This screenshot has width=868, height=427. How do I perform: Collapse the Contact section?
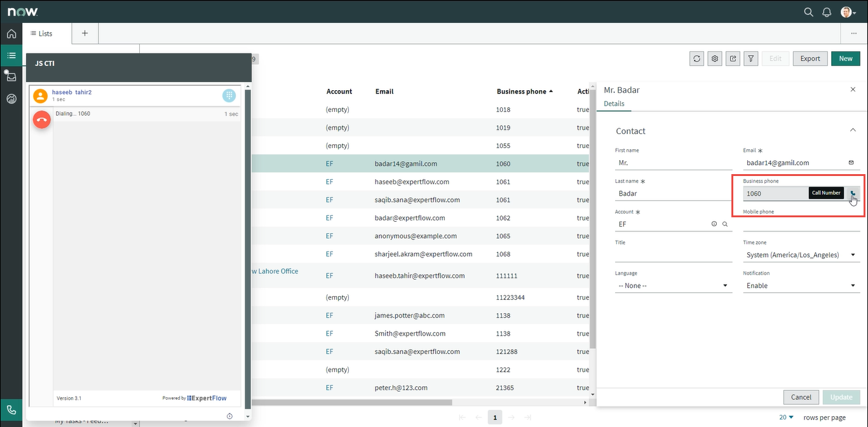point(853,130)
